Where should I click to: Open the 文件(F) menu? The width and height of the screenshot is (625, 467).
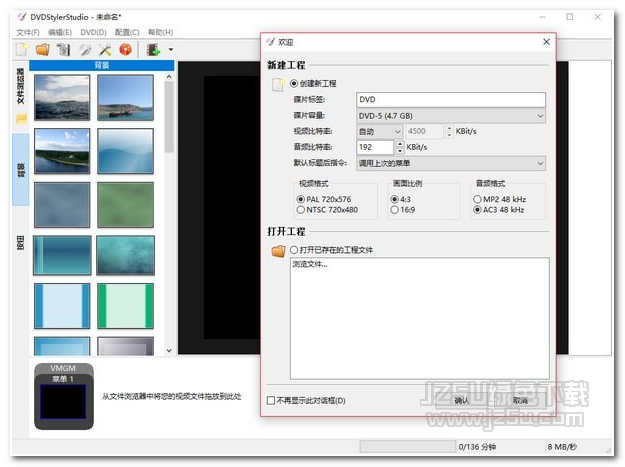point(28,32)
